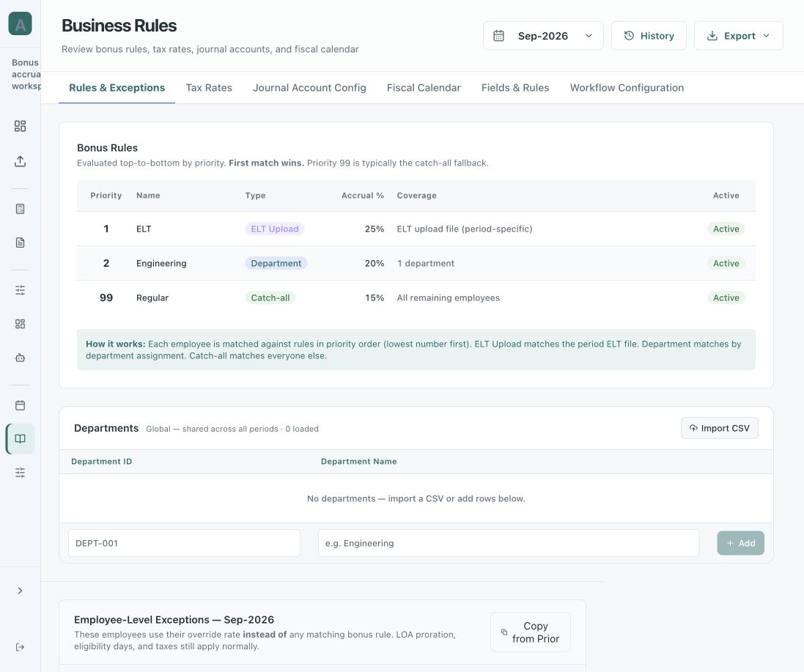The image size is (804, 672).
Task: Click priority number 99
Action: 106,298
